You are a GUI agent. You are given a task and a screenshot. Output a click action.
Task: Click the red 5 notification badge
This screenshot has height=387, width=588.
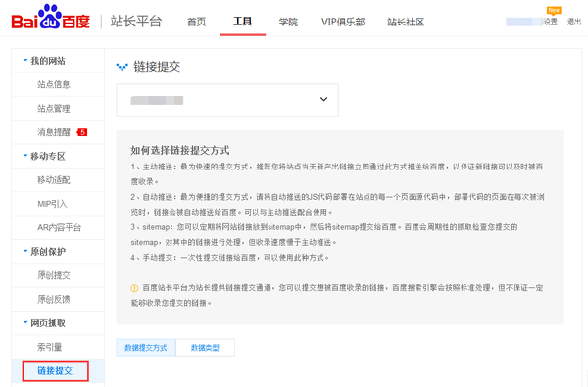82,132
